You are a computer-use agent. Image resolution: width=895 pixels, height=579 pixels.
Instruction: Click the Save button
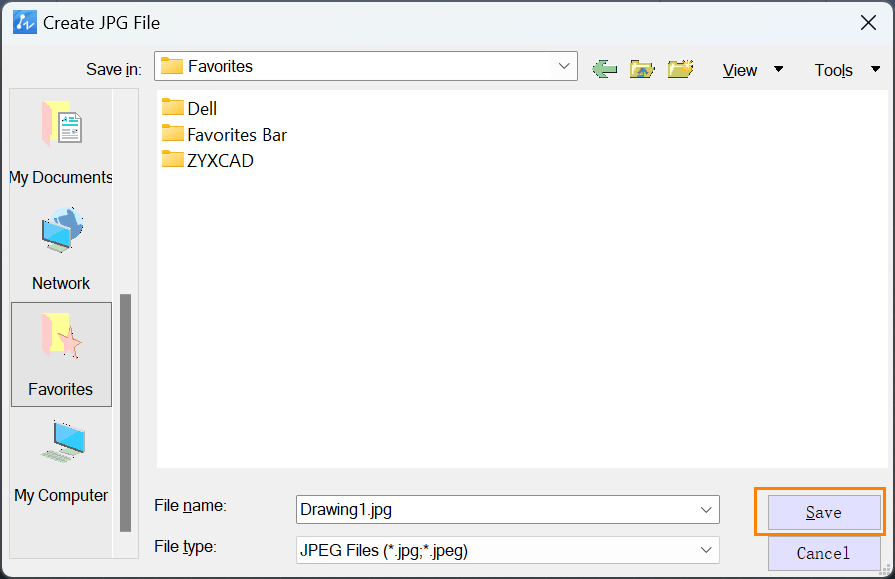[824, 512]
